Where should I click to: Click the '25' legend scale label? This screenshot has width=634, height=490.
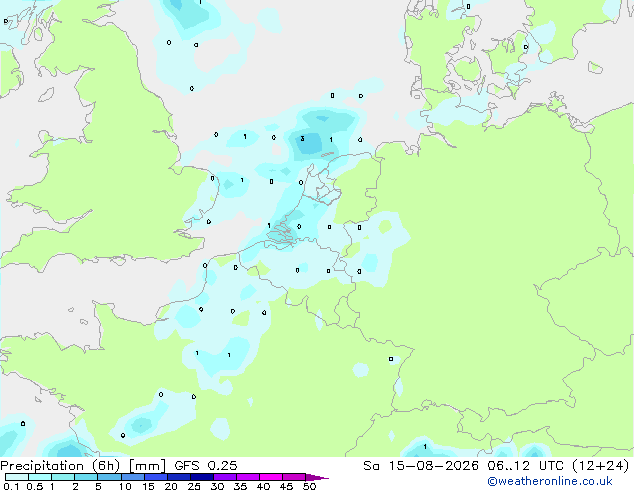click(x=194, y=486)
